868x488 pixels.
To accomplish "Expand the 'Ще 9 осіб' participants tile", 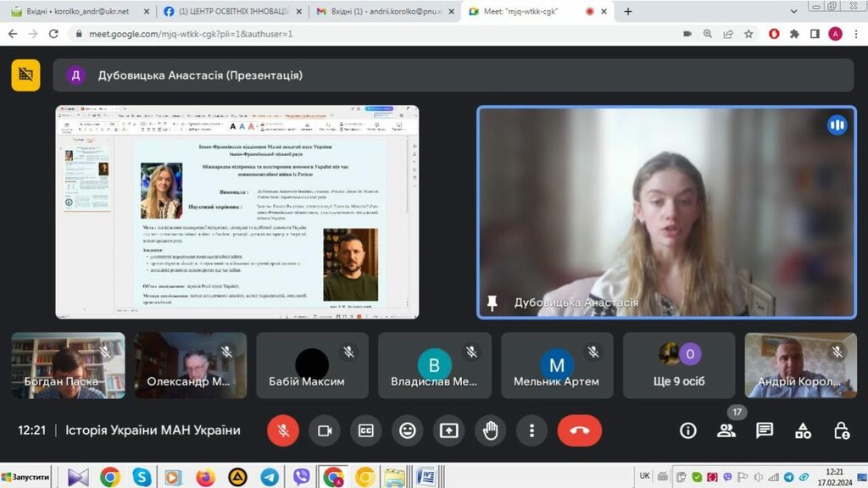I will (x=679, y=365).
